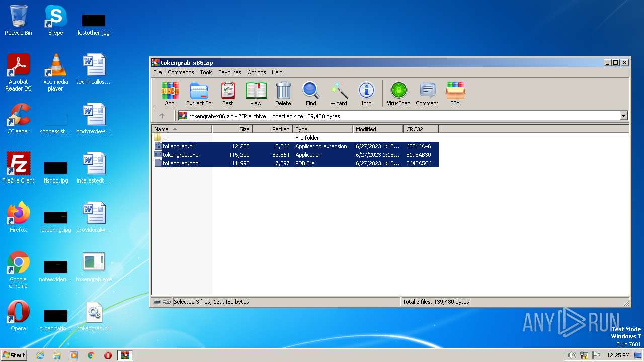644x362 pixels.
Task: Open Internet Explorer from the taskbar
Action: (x=40, y=355)
